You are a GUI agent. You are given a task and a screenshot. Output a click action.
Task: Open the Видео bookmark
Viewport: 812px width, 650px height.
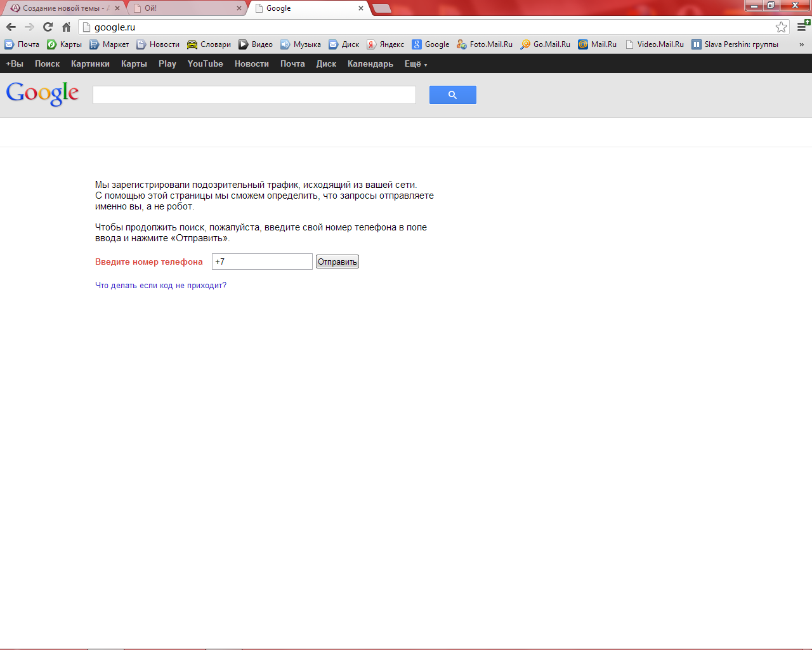pos(256,44)
